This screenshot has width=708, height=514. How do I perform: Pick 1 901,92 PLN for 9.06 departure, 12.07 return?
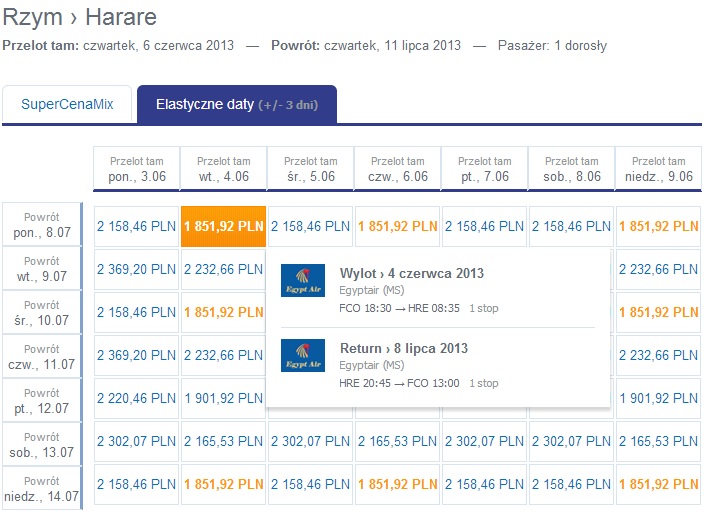[x=658, y=398]
